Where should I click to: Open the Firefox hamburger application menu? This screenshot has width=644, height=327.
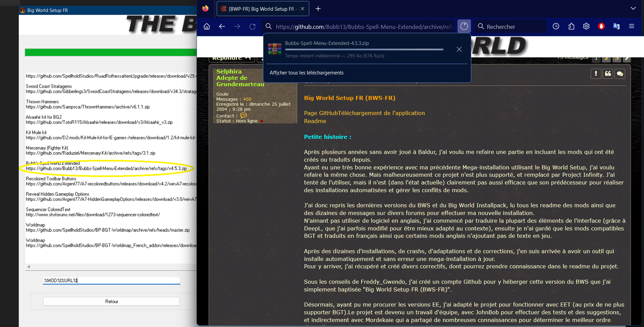pos(632,26)
